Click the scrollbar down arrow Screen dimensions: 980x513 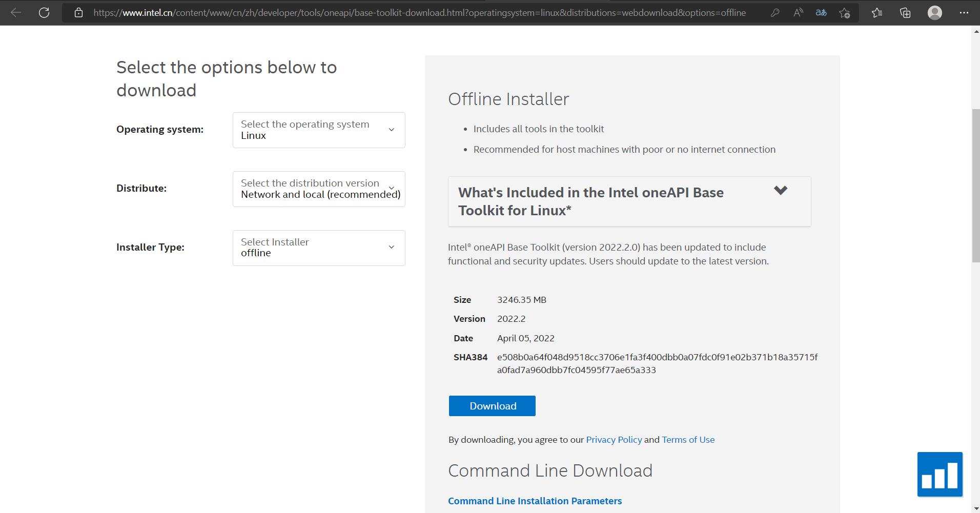coord(976,508)
